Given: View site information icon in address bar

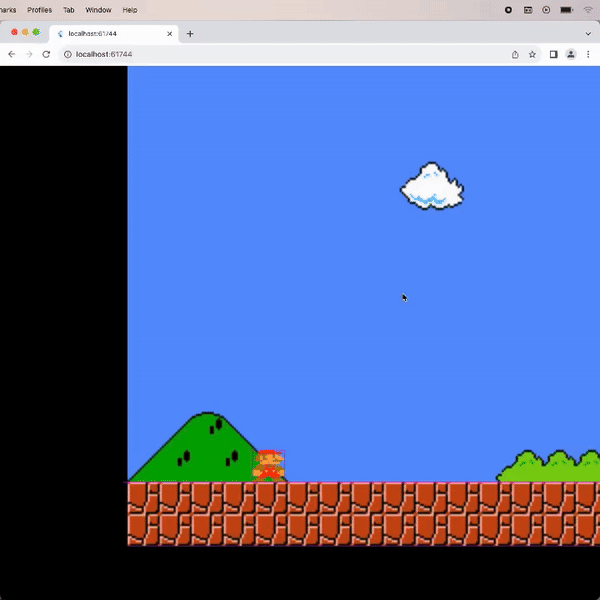Looking at the screenshot, I should tap(67, 54).
